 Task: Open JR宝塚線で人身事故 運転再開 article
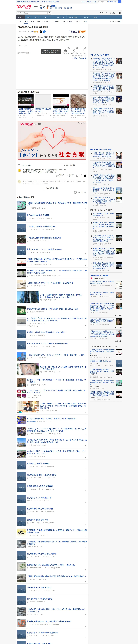click(x=38, y=463)
